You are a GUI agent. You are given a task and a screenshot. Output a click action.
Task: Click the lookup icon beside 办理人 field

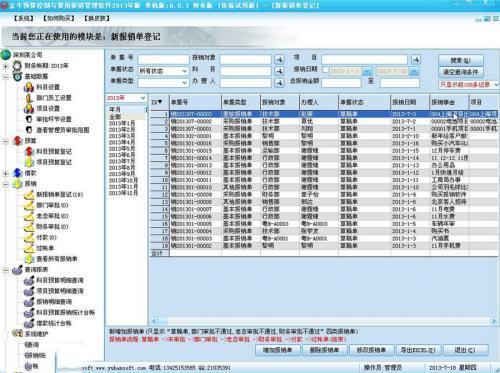click(279, 83)
